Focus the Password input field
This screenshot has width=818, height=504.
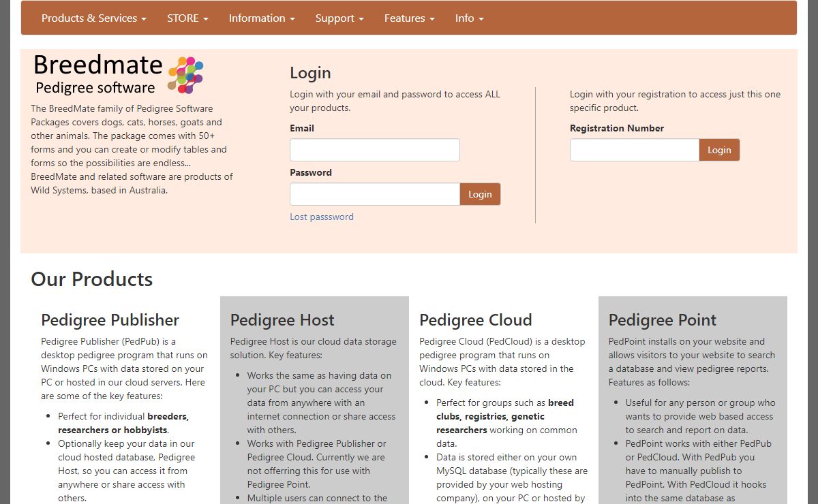coord(375,194)
